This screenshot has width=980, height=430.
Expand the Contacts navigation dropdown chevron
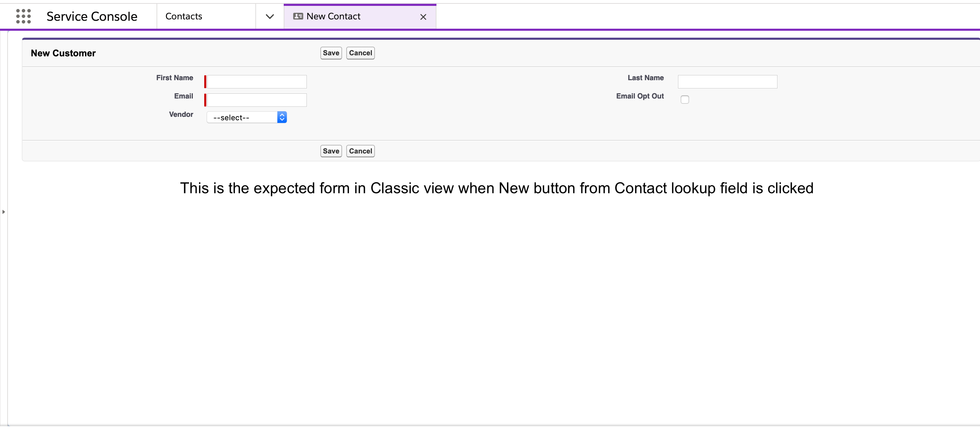coord(269,16)
